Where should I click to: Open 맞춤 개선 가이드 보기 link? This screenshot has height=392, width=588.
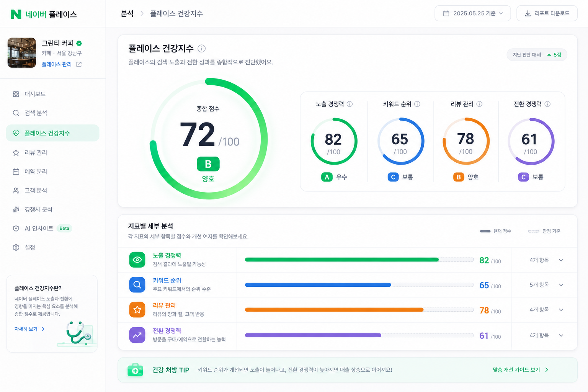(x=521, y=370)
